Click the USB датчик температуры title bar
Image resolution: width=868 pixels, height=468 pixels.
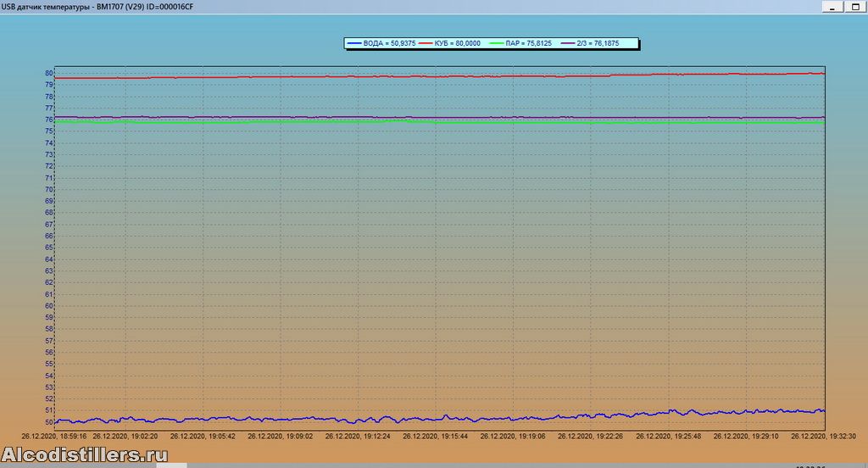pos(339,6)
